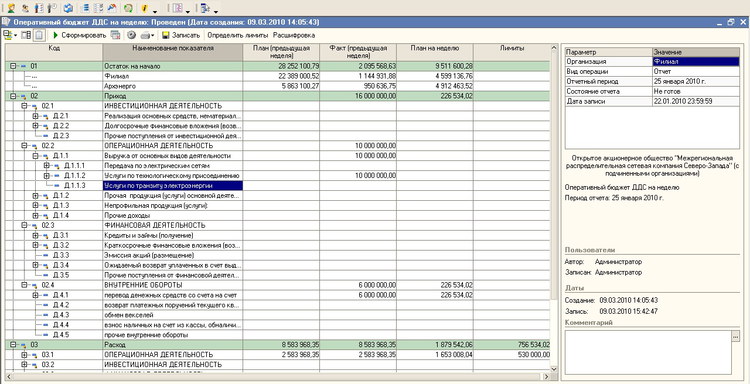Click table settings icon after Сформировать
This screenshot has width=750, height=384.
[115, 35]
